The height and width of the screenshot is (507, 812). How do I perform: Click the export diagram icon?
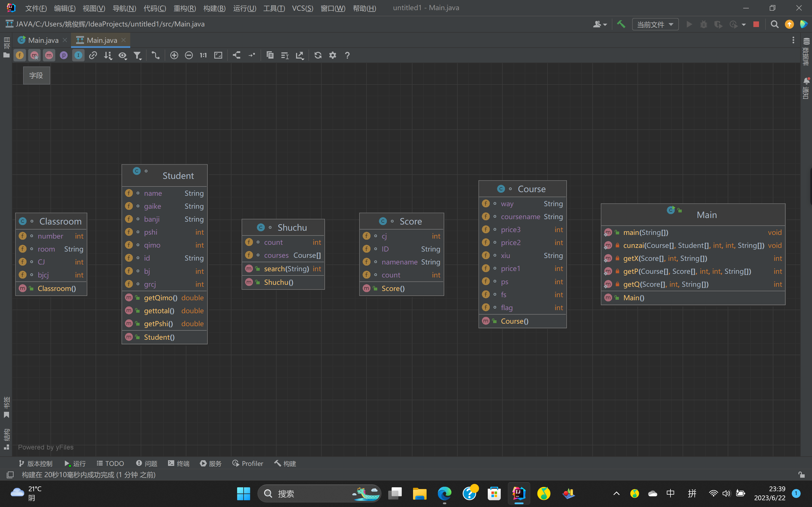click(x=300, y=55)
